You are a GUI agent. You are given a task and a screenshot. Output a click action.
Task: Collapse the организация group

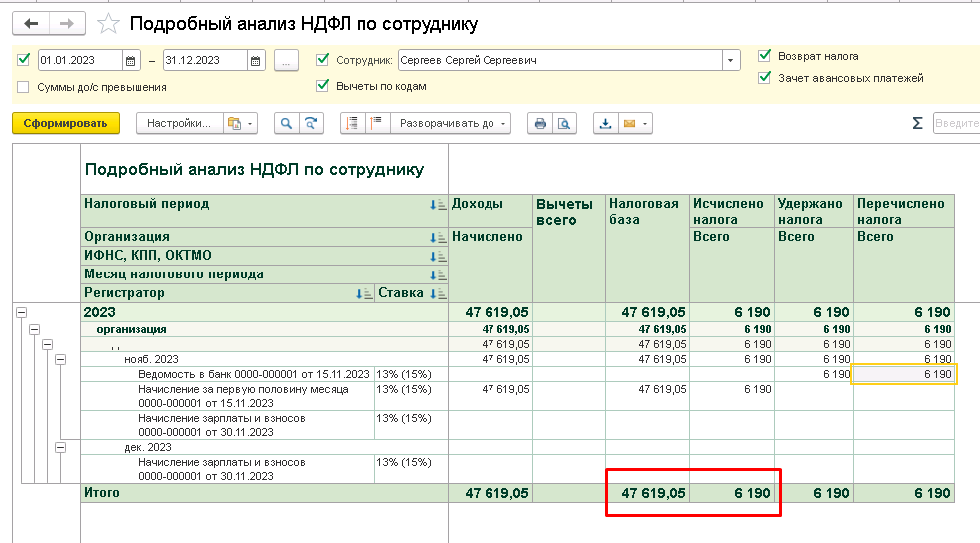(x=34, y=329)
